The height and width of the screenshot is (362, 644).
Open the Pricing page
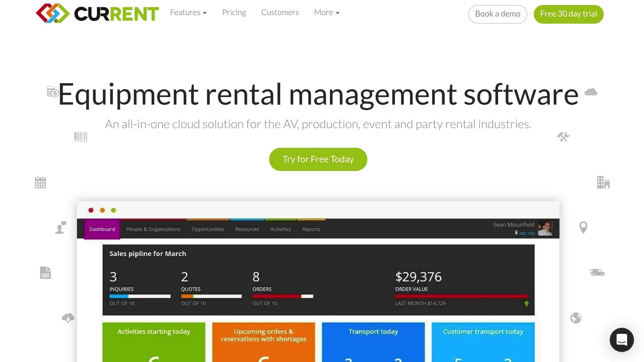(x=234, y=13)
